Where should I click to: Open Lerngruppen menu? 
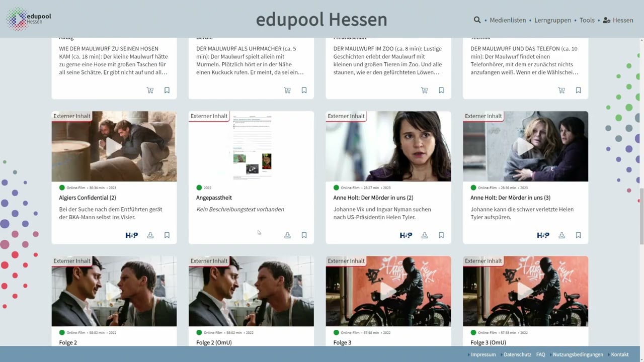click(x=552, y=21)
